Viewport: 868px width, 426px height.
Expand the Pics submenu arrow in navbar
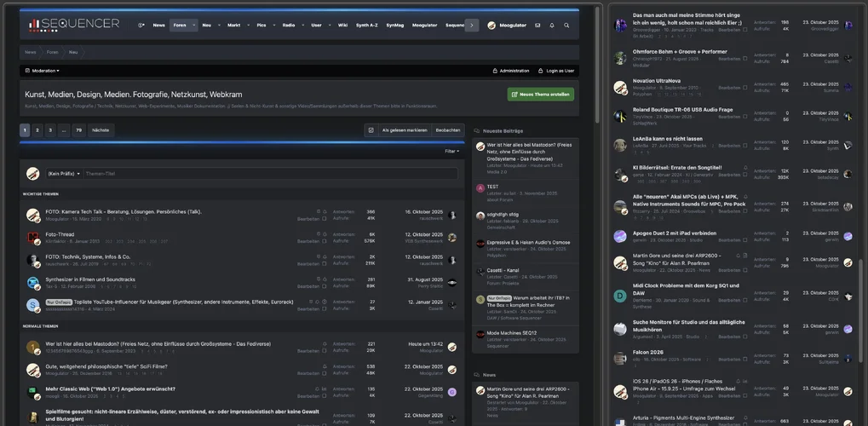[x=273, y=26]
